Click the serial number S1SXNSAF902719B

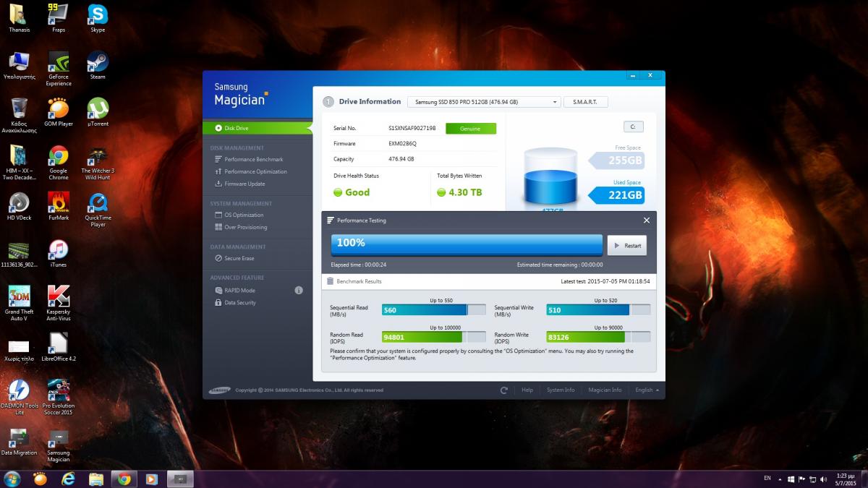pos(412,128)
